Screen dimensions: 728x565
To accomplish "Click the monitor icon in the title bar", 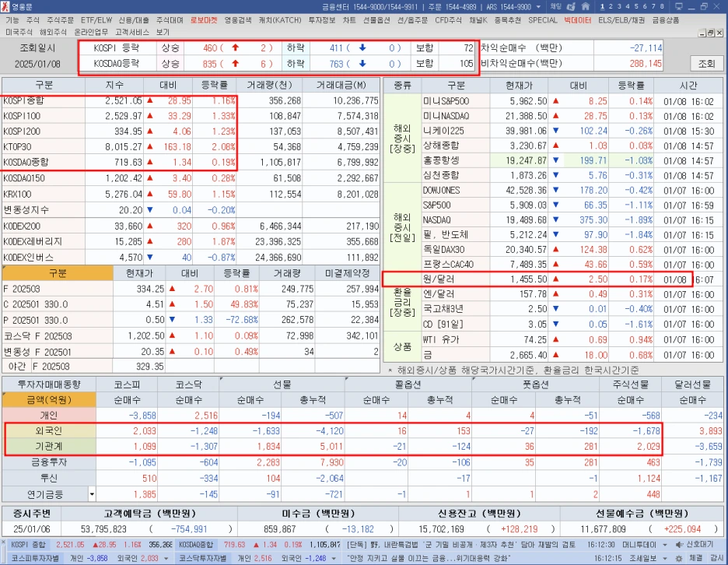I will coord(679,7).
